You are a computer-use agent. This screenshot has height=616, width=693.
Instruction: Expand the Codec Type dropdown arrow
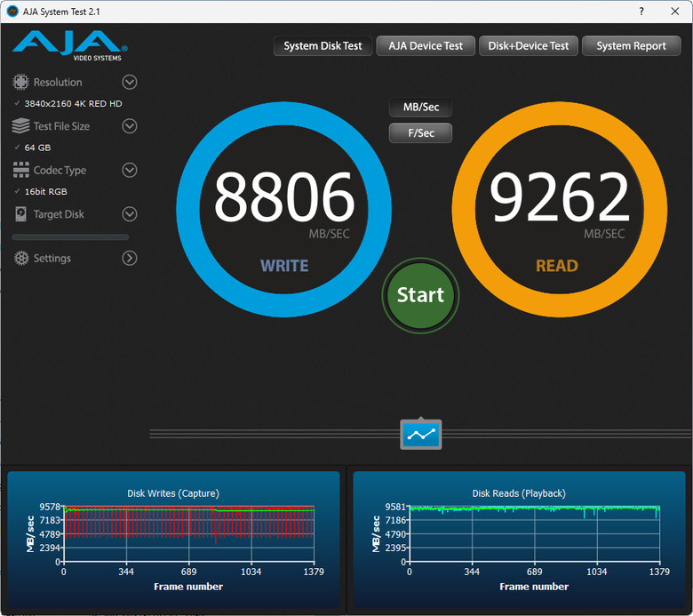[x=130, y=170]
